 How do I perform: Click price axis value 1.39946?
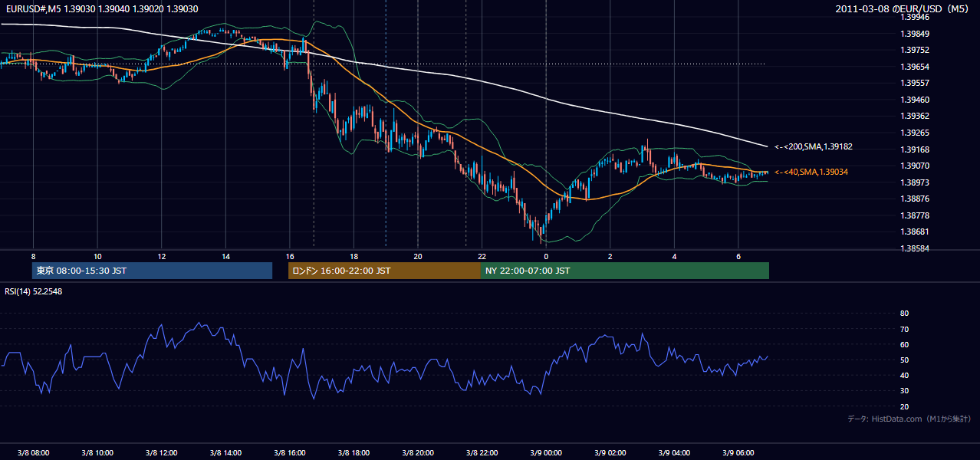tap(915, 17)
